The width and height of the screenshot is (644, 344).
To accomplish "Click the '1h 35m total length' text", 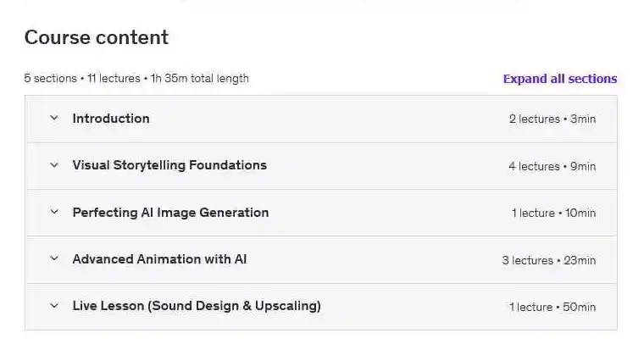I will 200,79.
